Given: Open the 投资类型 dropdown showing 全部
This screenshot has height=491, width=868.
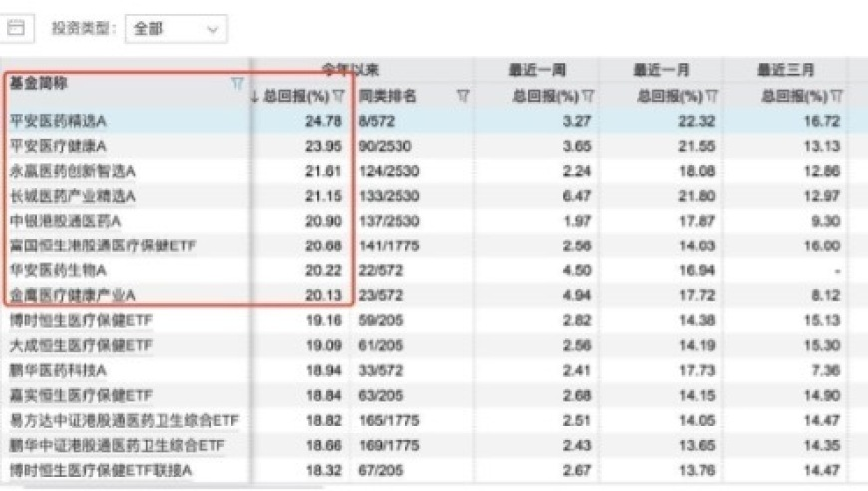Looking at the screenshot, I should (x=176, y=29).
